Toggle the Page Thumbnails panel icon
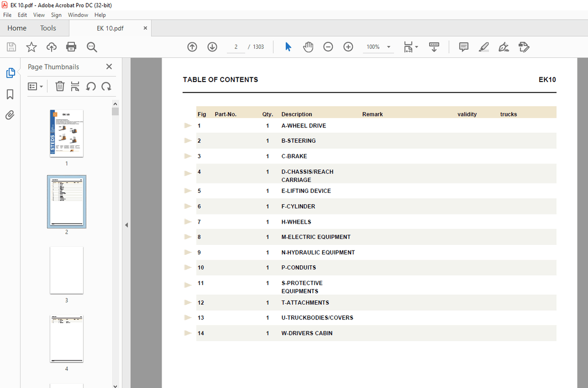 coord(10,73)
